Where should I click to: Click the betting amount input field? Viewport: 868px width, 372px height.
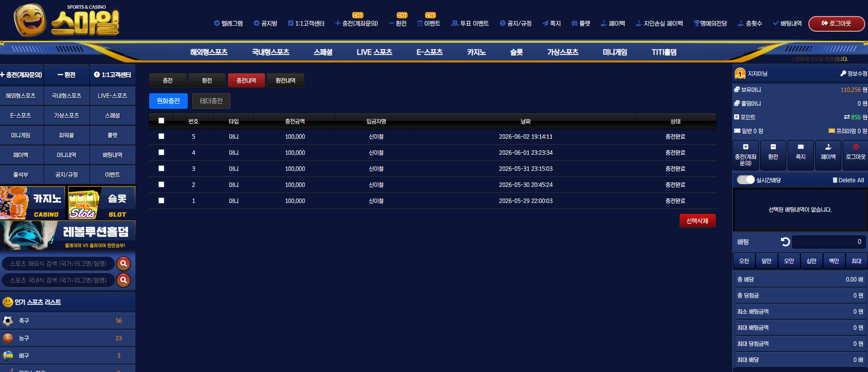829,242
